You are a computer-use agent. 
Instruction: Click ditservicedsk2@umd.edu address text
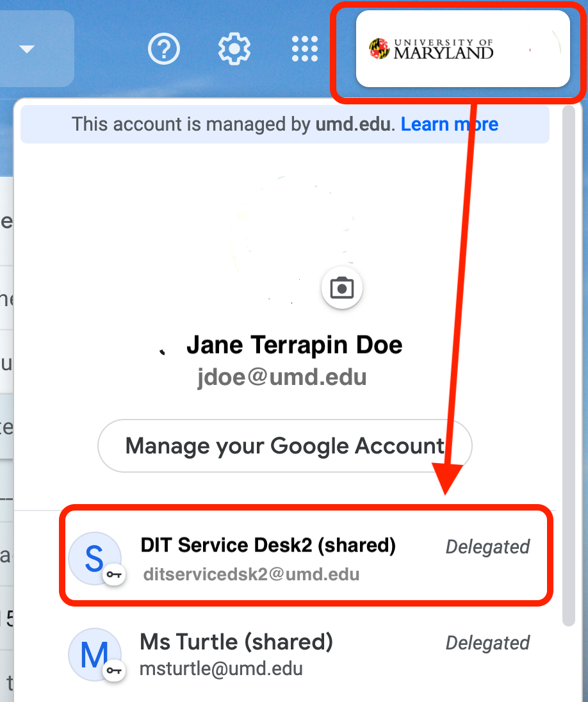(x=251, y=574)
